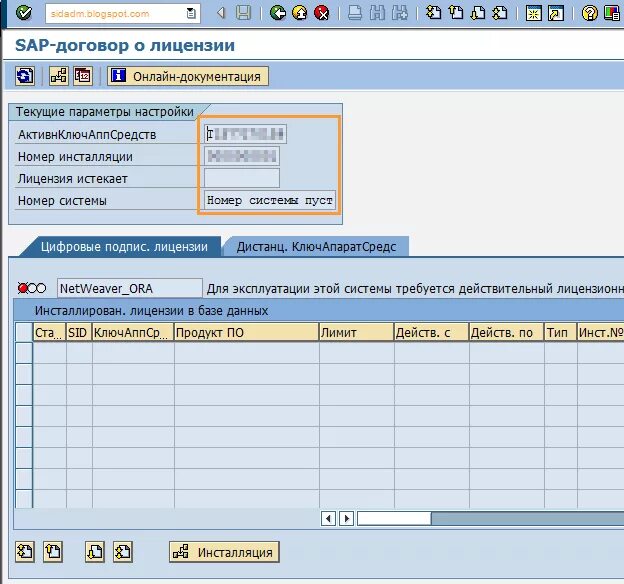Image resolution: width=624 pixels, height=584 pixels.
Task: Click the first page icon below the table
Action: click(25, 552)
